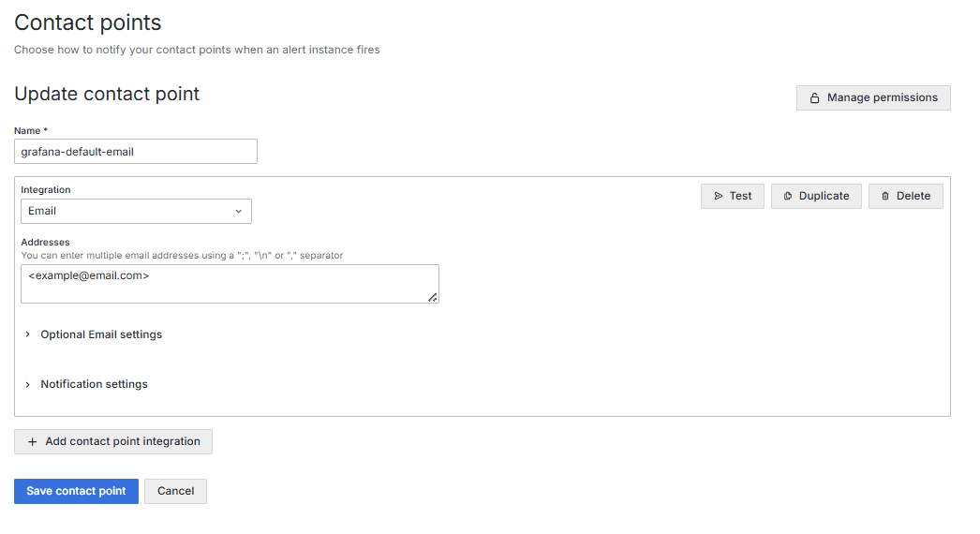Click the Addresses email textarea
980x534 pixels.
230,284
